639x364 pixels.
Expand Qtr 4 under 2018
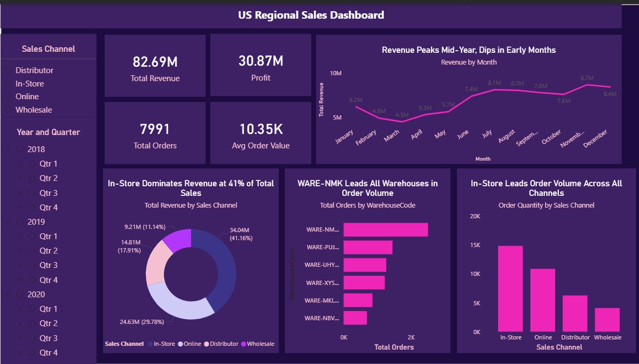click(20, 208)
